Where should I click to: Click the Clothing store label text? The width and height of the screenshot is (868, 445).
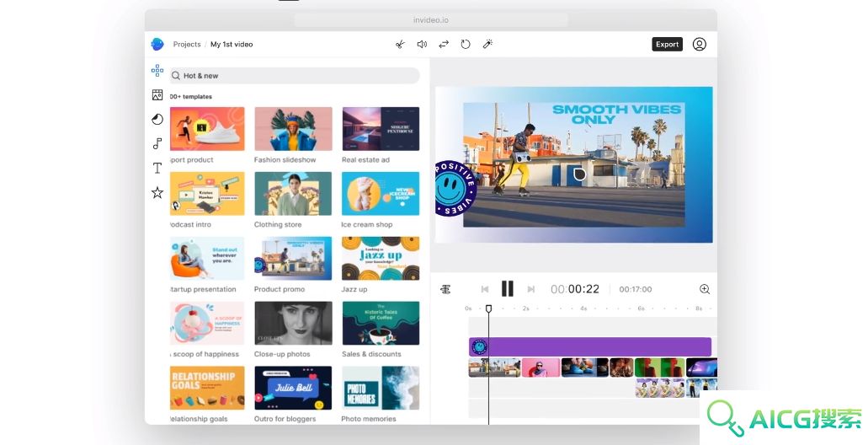[x=278, y=224]
